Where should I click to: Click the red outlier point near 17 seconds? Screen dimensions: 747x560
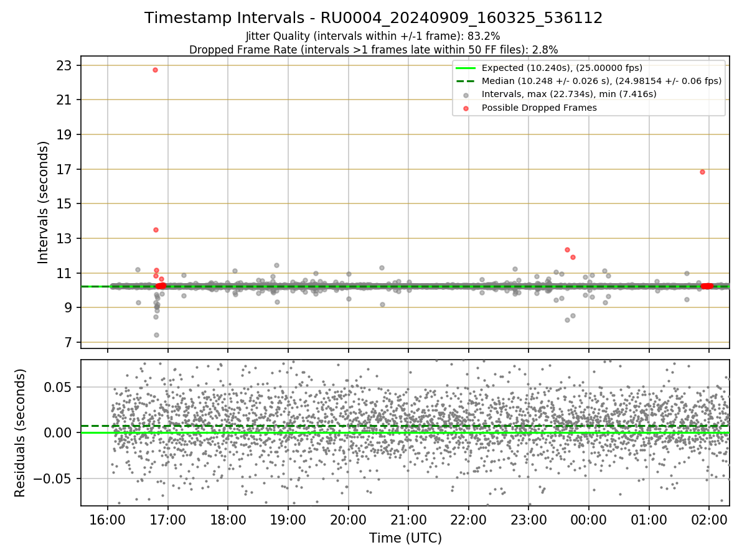(x=702, y=172)
